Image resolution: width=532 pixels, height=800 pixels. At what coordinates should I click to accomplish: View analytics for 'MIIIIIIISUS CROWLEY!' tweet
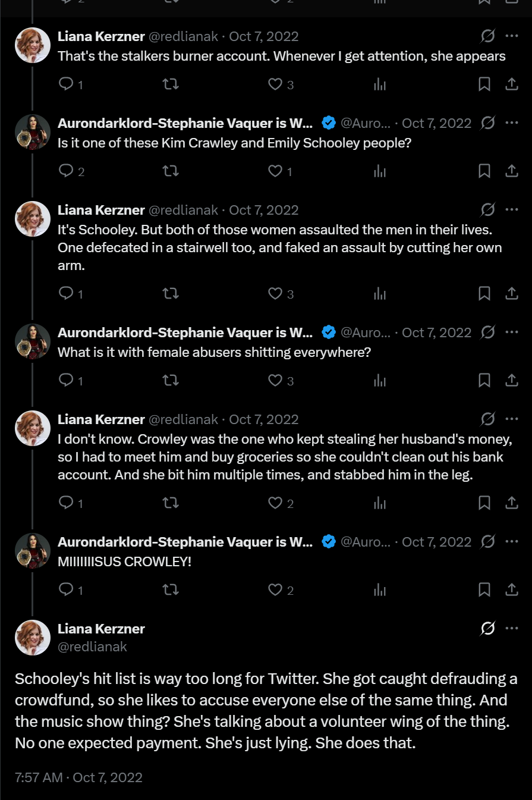pos(380,590)
